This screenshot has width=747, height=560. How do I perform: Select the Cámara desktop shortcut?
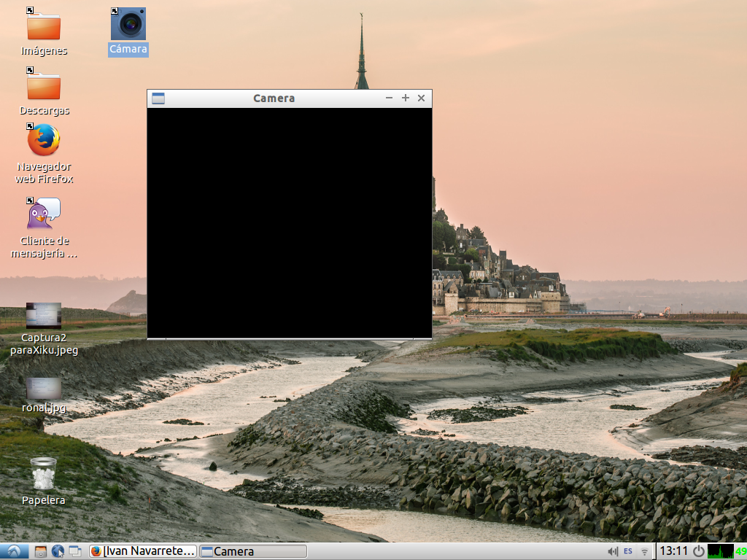(128, 24)
